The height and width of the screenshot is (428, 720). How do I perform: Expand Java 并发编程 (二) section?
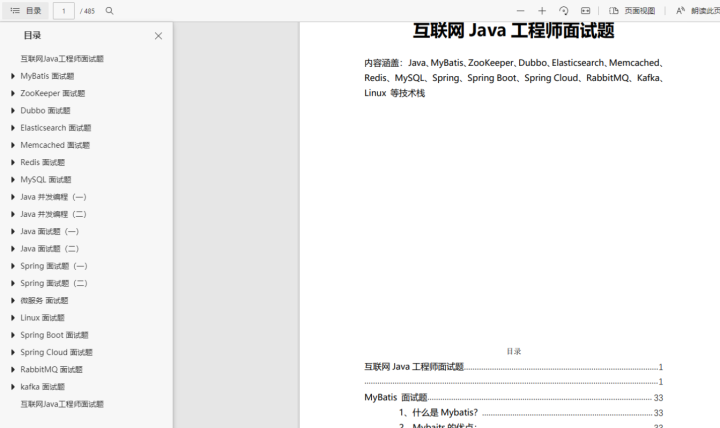pos(13,214)
